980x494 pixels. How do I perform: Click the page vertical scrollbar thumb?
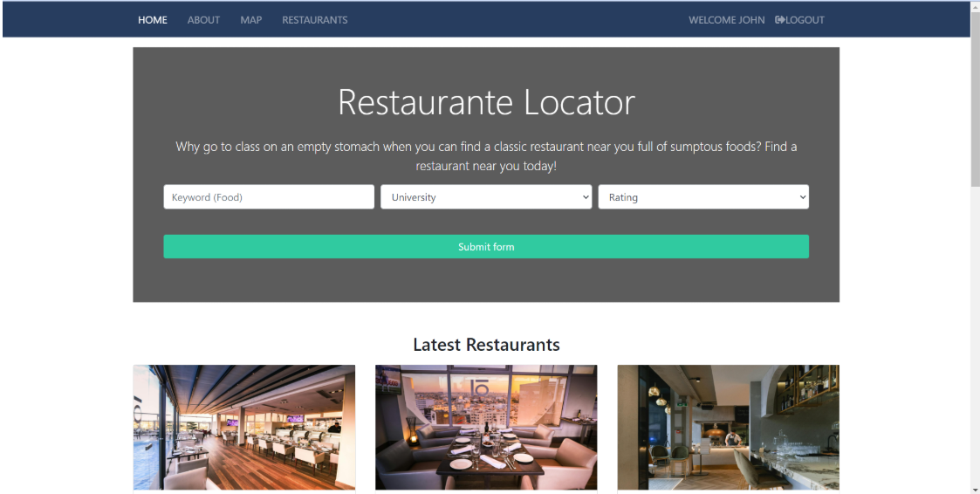click(x=975, y=99)
